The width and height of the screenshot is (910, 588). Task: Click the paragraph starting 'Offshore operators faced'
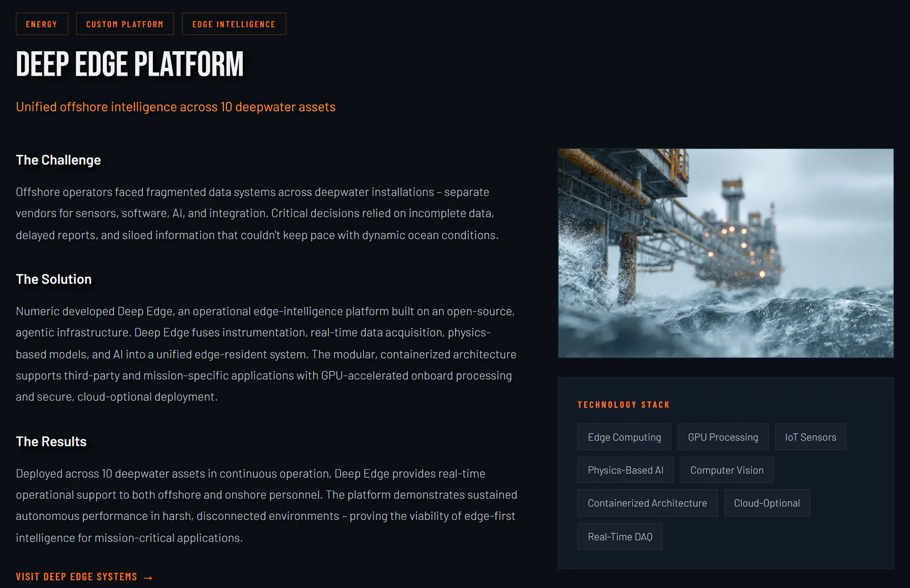click(x=257, y=213)
